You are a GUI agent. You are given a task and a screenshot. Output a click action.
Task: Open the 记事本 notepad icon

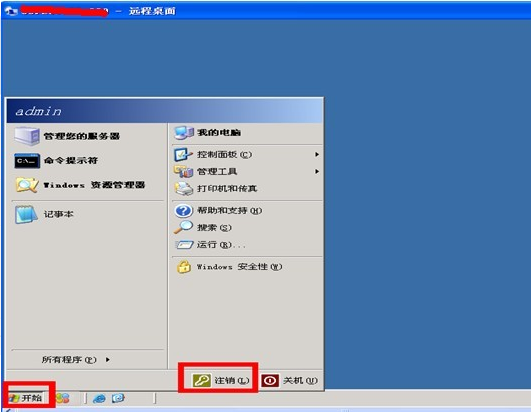[x=26, y=214]
